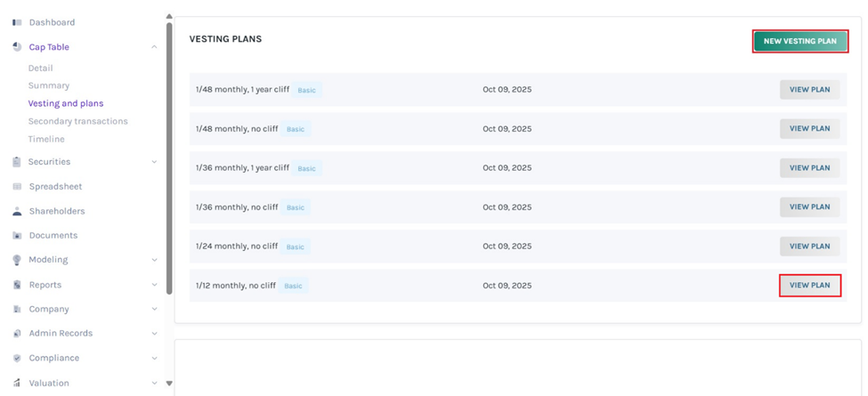
Task: Create a new vesting plan
Action: [x=799, y=41]
